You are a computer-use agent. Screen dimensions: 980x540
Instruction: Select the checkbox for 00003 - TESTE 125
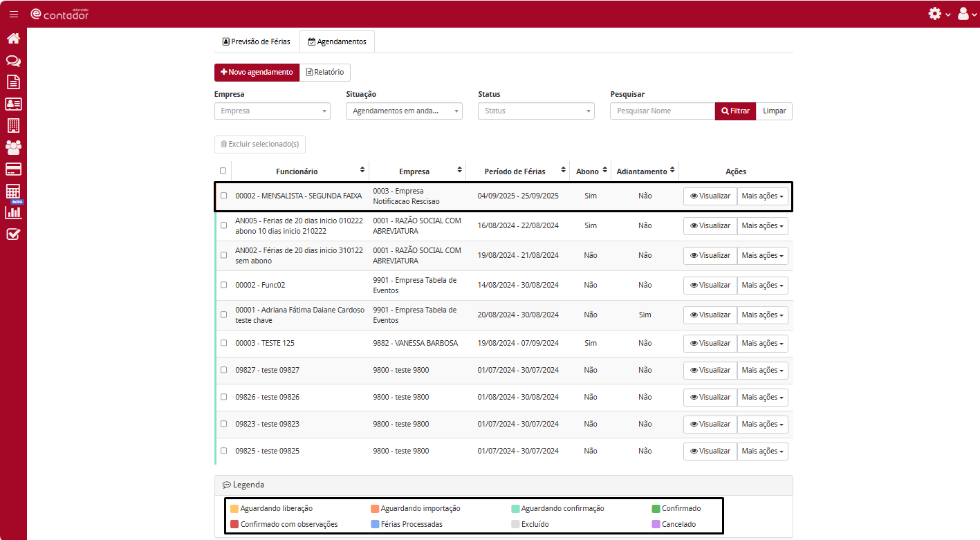223,343
